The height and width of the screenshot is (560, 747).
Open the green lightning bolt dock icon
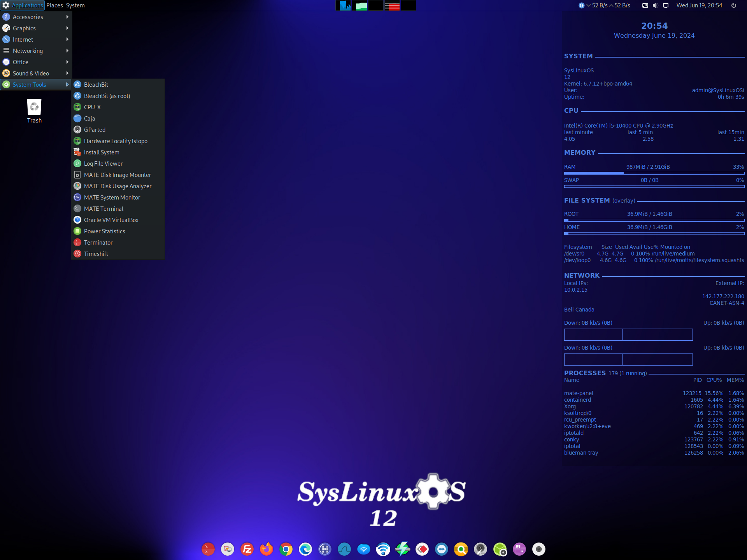[402, 549]
